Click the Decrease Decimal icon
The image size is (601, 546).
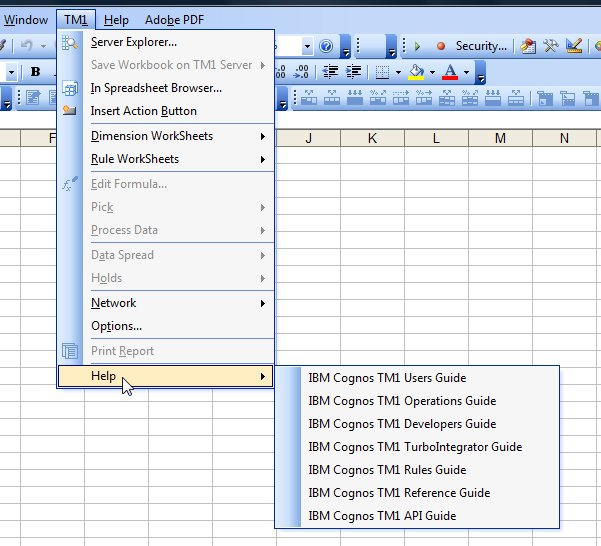(x=301, y=72)
